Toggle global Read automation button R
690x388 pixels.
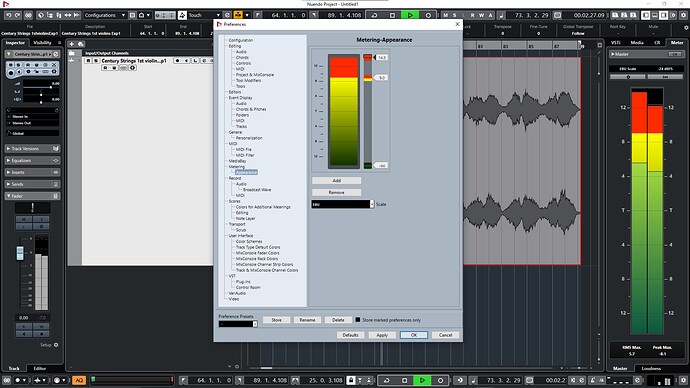tap(473, 15)
